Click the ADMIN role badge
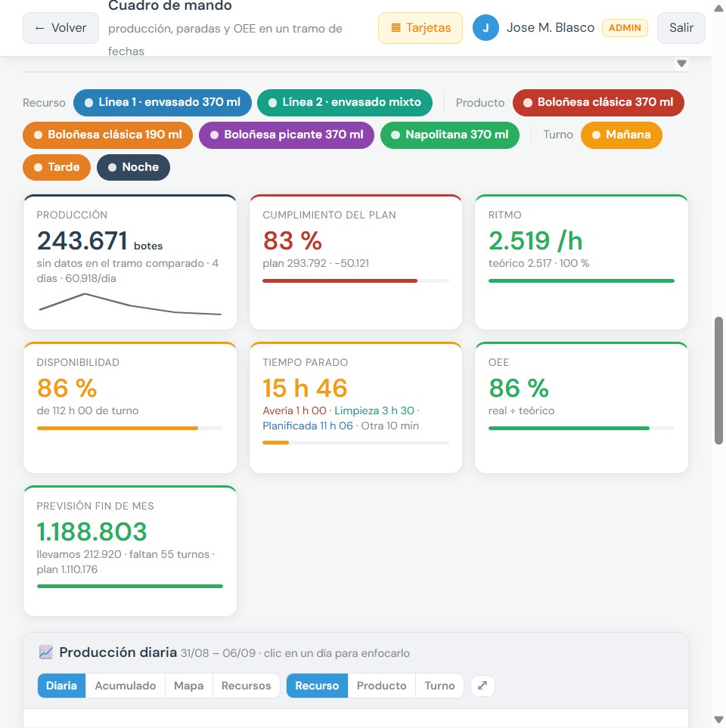The width and height of the screenshot is (726, 728). (625, 28)
